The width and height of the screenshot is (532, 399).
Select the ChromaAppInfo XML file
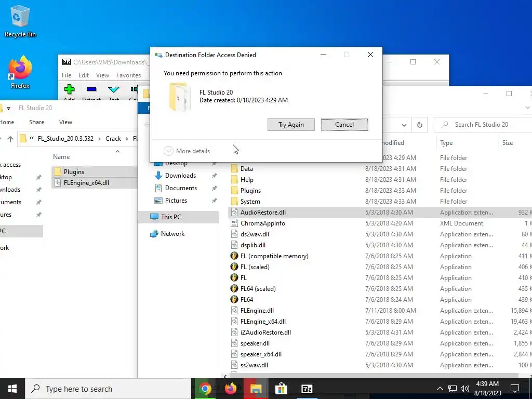coord(262,223)
